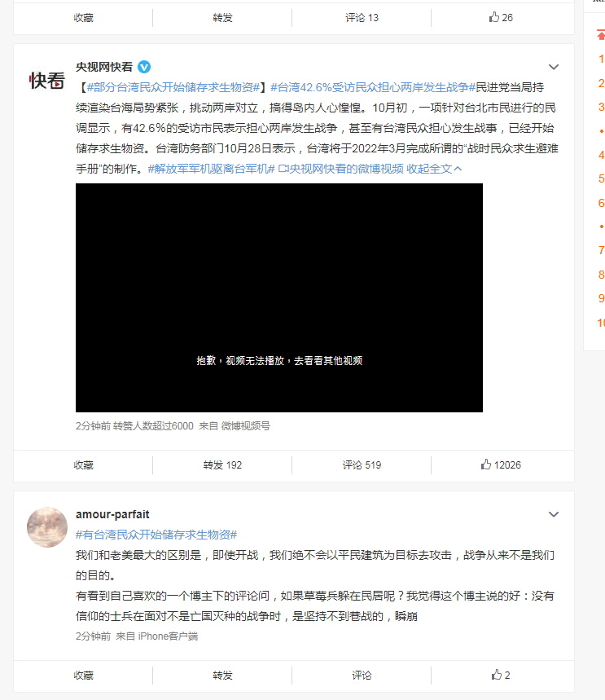605x700 pixels.
Task: Open amour-parfait's round profile avatar
Action: pos(47,527)
